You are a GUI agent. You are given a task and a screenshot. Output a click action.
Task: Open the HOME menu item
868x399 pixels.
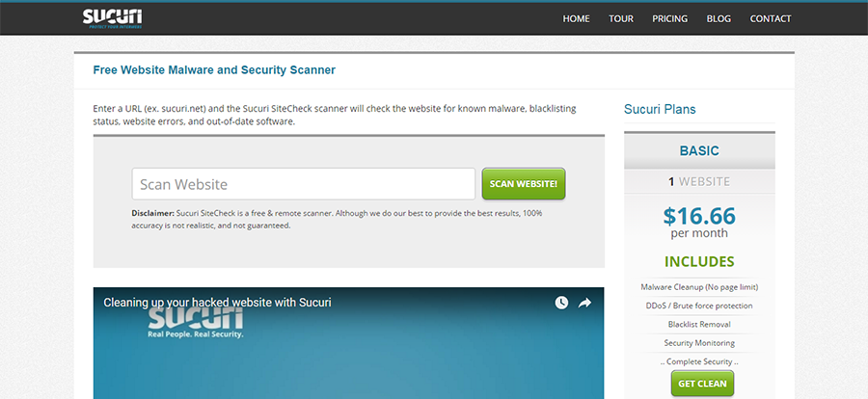pos(576,18)
